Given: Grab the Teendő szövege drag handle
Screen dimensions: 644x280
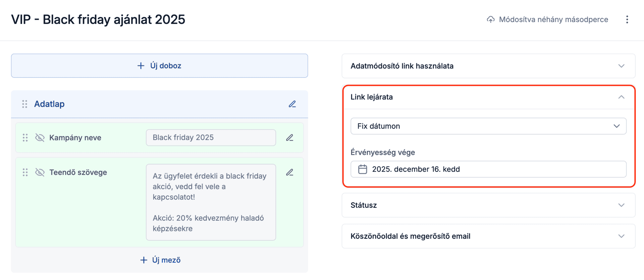Looking at the screenshot, I should click(25, 173).
